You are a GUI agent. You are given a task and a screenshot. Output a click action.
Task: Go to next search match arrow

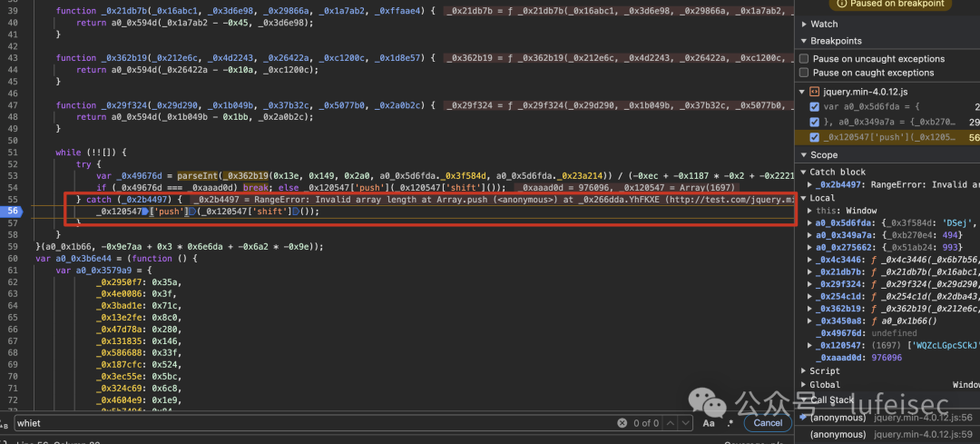point(684,423)
